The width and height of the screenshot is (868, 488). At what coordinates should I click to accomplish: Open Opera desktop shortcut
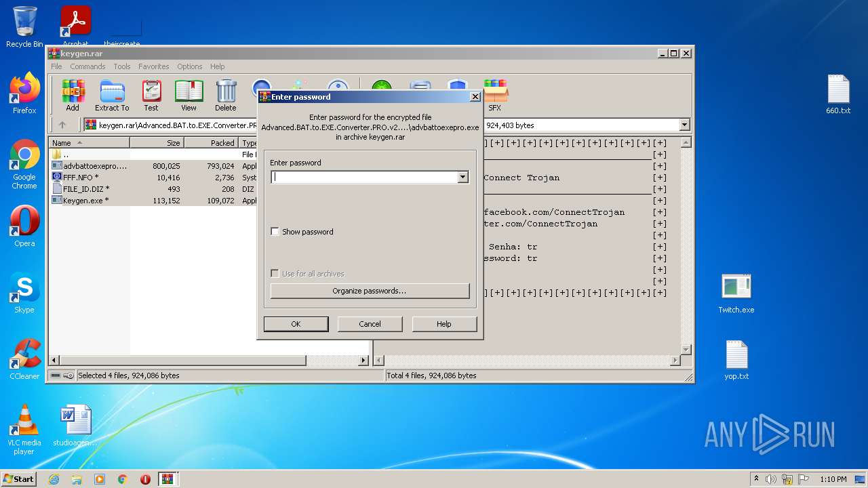coord(24,226)
